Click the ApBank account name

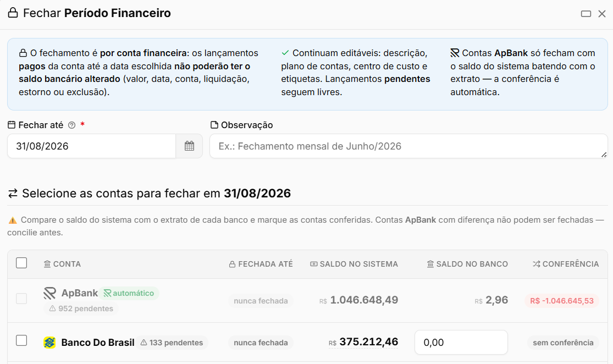point(80,293)
